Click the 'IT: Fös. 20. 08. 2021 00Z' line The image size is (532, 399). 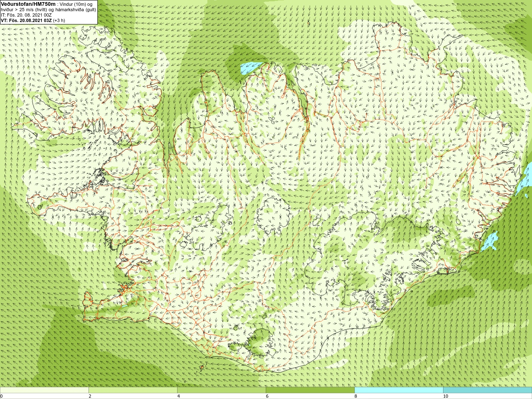[x=27, y=15]
